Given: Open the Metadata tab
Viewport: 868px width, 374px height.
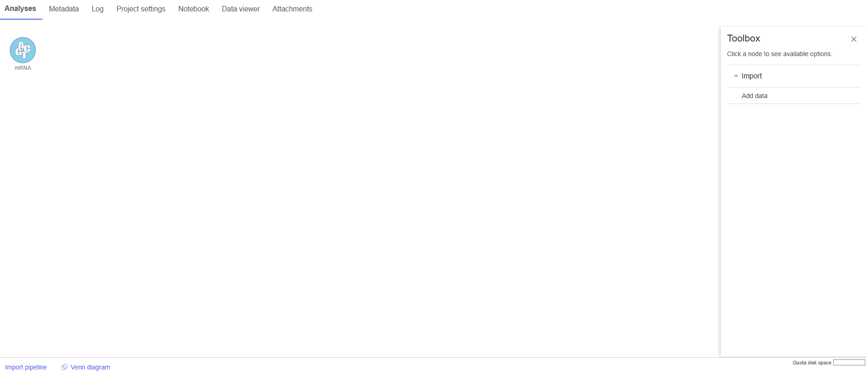Looking at the screenshot, I should coord(64,9).
